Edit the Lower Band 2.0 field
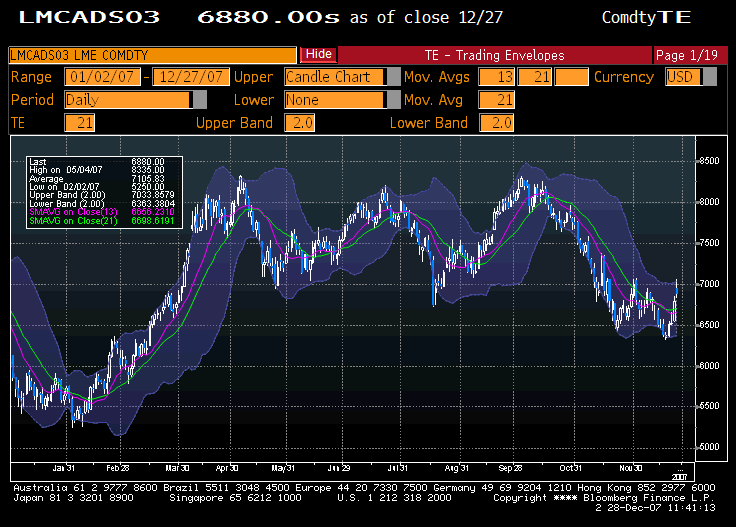 (x=496, y=123)
